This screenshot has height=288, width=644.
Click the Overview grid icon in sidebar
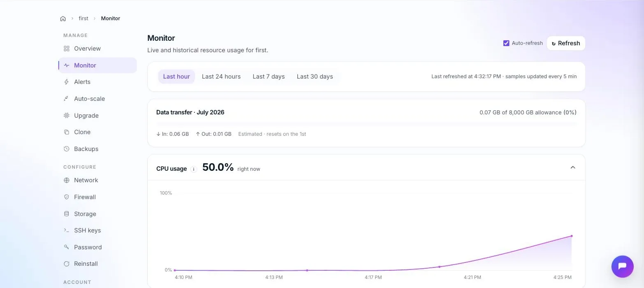67,49
